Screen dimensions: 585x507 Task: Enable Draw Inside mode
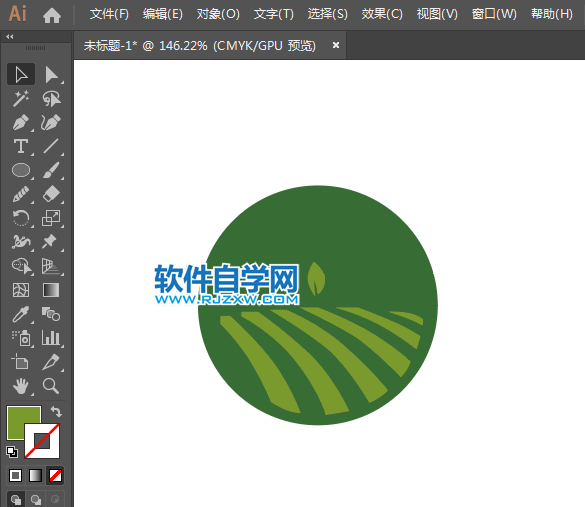pos(55,500)
